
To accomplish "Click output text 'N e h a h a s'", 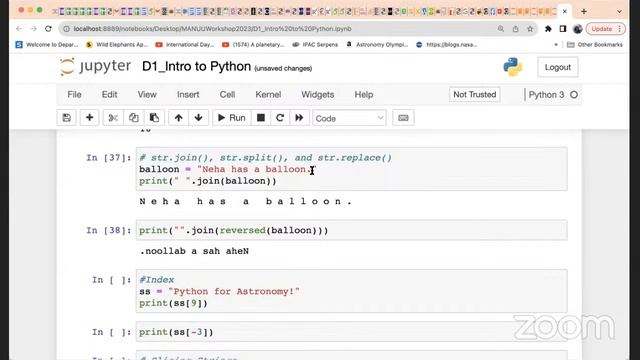I will point(245,201).
